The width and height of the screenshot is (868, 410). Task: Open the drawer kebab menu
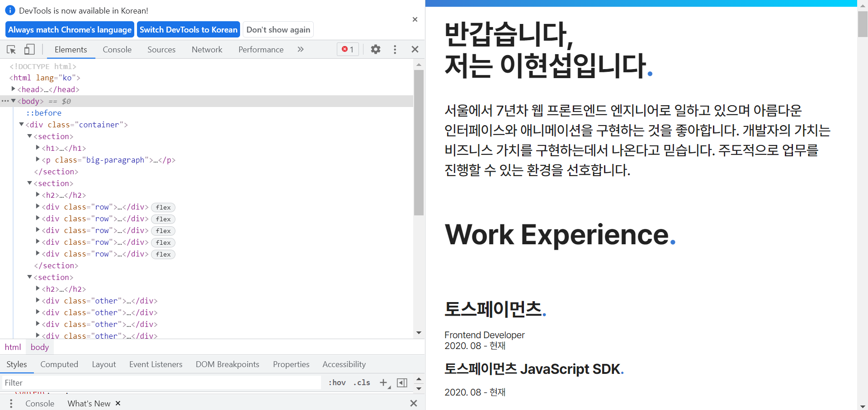point(11,403)
